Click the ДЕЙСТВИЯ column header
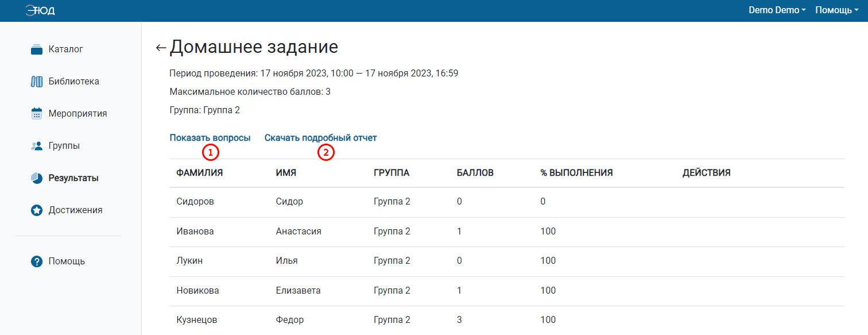The image size is (868, 335). (706, 173)
